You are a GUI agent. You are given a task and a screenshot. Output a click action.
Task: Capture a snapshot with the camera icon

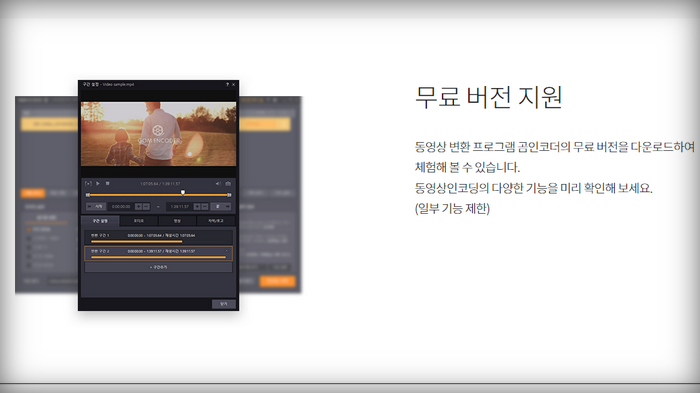228,184
